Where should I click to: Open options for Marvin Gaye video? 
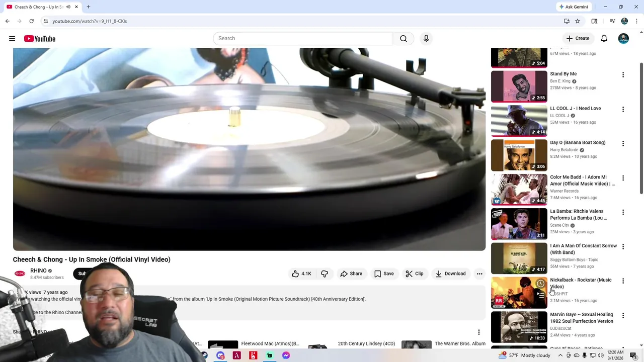point(623,316)
